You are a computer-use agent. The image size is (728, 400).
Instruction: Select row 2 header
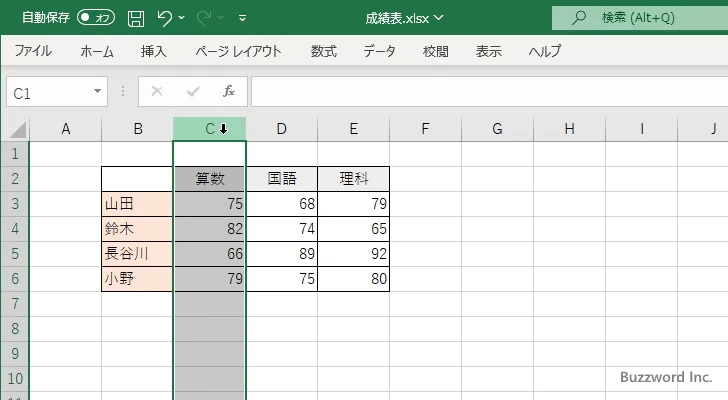15,179
